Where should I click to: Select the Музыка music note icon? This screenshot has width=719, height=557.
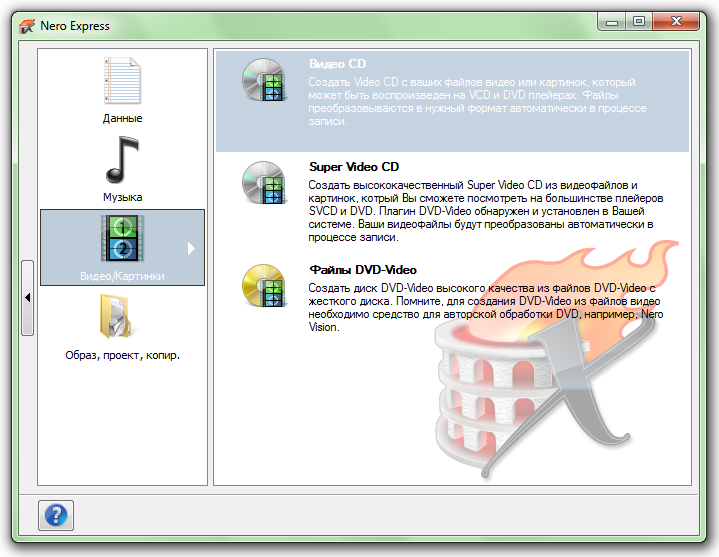[122, 160]
